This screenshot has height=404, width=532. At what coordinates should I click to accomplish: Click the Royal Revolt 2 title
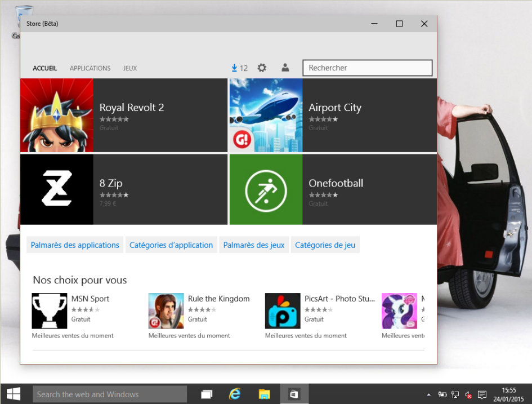point(132,108)
